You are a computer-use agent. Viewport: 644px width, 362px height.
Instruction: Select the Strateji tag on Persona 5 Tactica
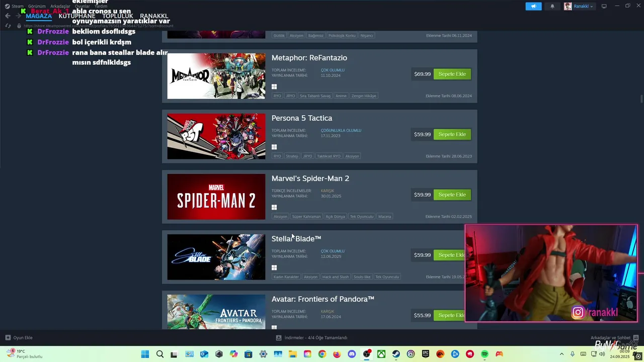292,156
